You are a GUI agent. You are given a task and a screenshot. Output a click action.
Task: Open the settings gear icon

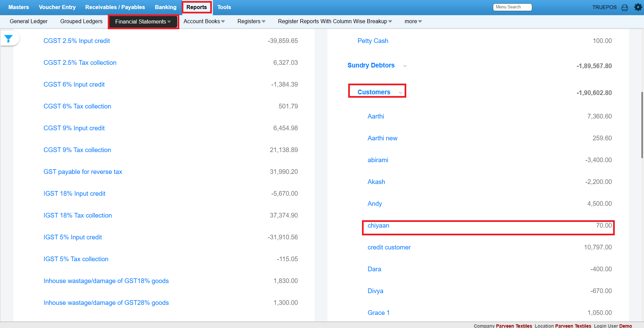[x=638, y=7]
